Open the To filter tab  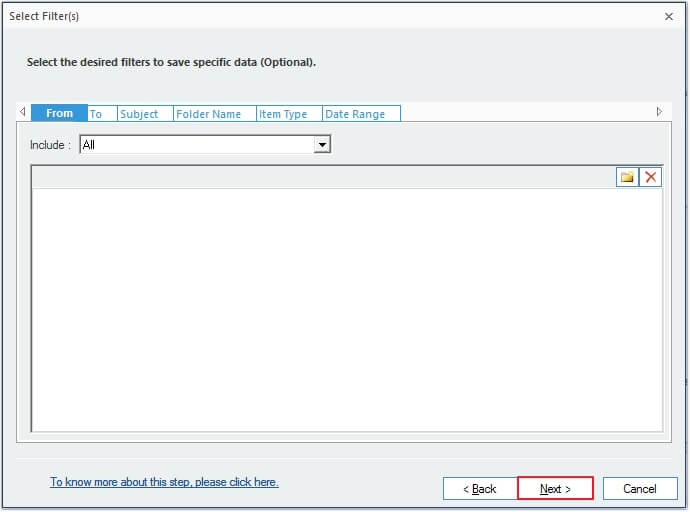[x=102, y=114]
